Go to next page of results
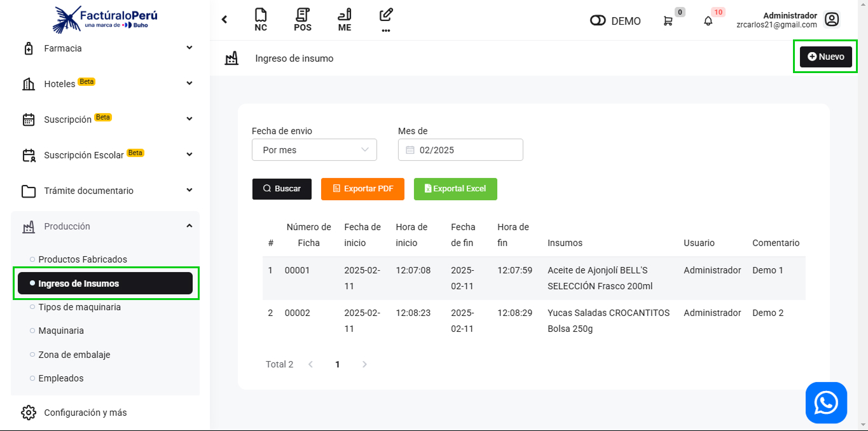 pos(364,364)
